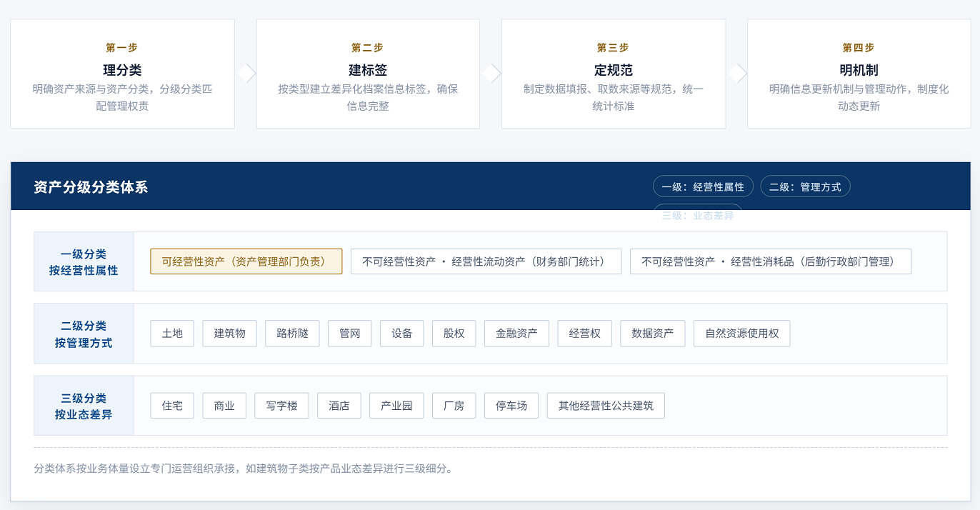Select the 停车场 business-type tag
This screenshot has height=510, width=980.
tap(511, 406)
